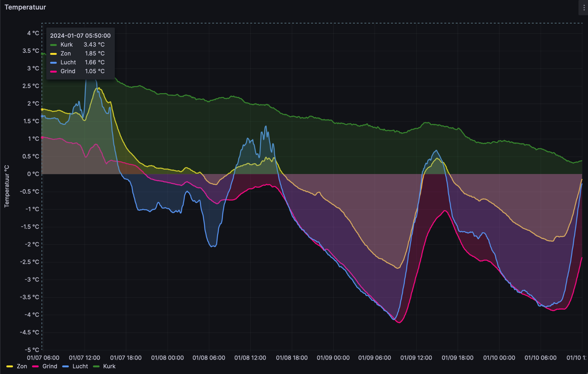Image resolution: width=588 pixels, height=374 pixels.
Task: Click the pink Grind legend color swatch
Action: 36,366
